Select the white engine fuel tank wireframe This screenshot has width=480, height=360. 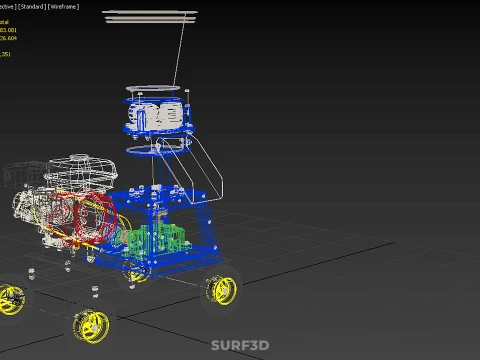pyautogui.click(x=81, y=172)
